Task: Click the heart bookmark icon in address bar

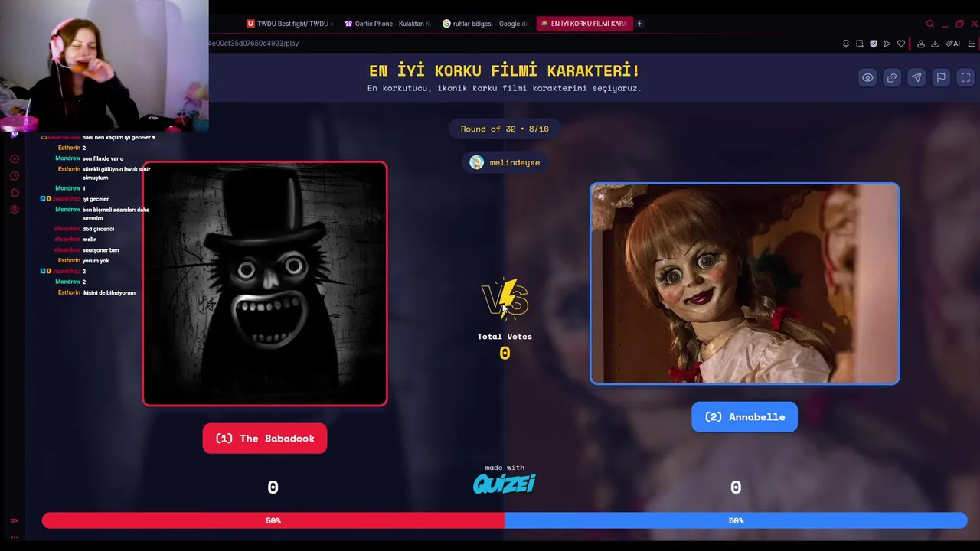Action: tap(901, 44)
